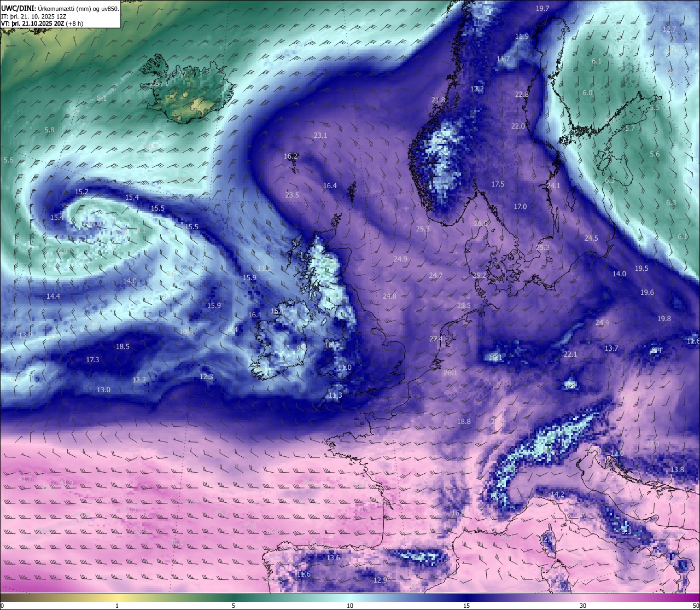
Task: Click the 5.8 value label
Action: click(49, 130)
